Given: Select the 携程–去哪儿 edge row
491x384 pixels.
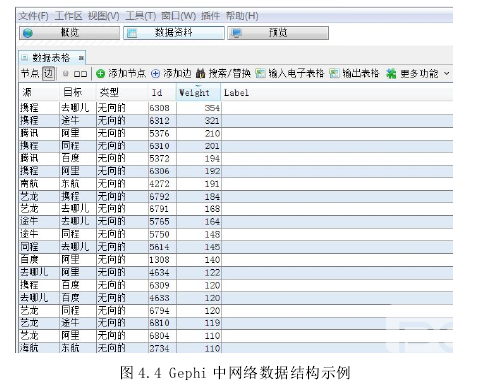Looking at the screenshot, I should (236, 108).
